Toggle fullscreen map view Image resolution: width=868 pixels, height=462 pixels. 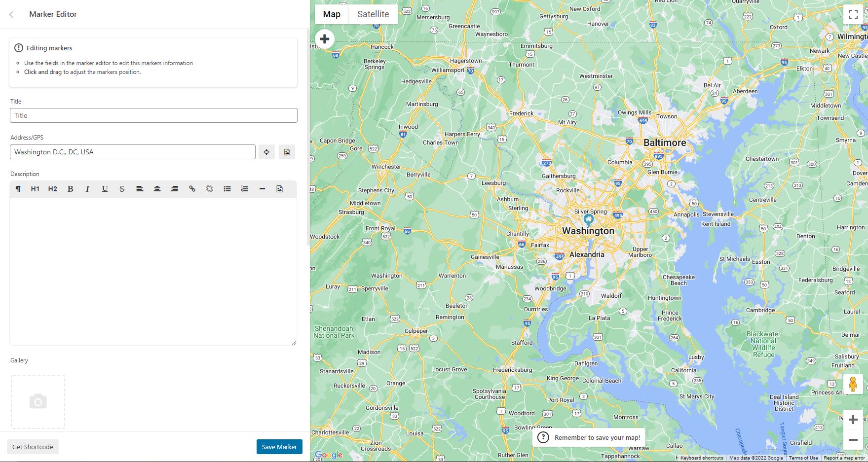coord(853,14)
